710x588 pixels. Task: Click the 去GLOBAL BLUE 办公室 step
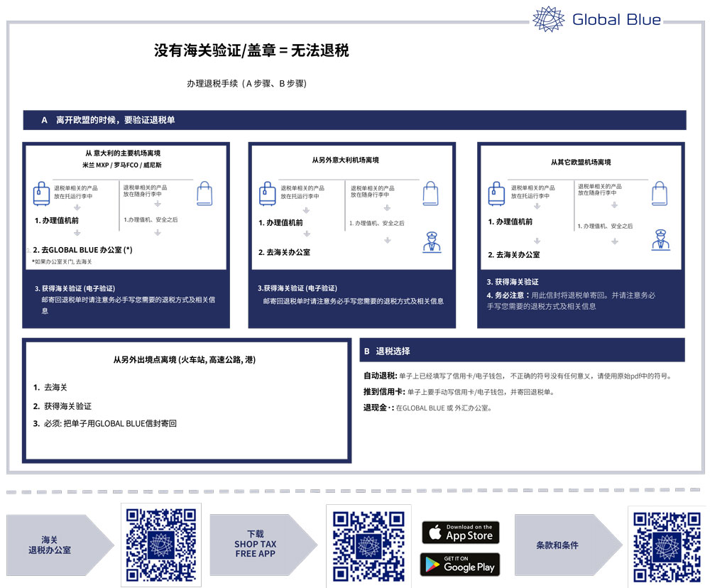coord(82,250)
